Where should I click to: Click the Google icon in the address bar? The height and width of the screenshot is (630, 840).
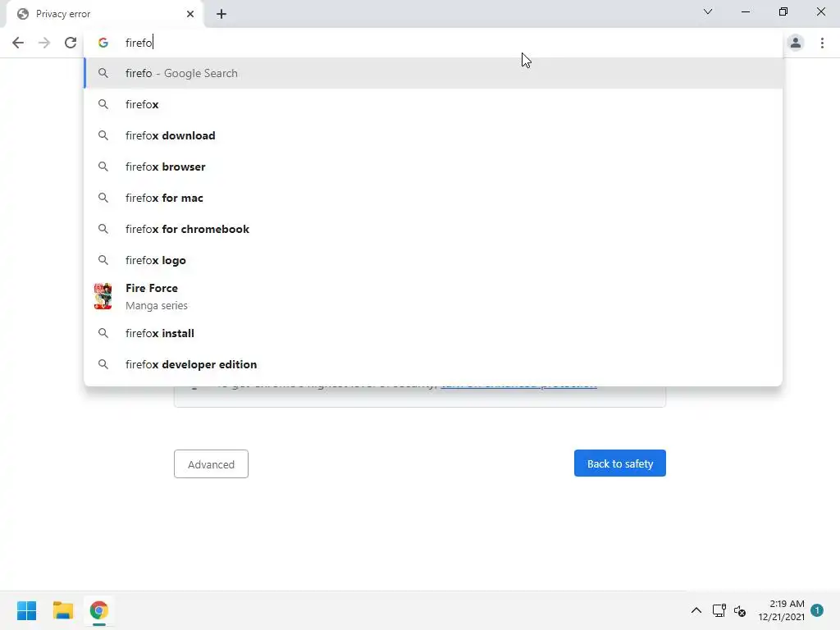pyautogui.click(x=103, y=43)
